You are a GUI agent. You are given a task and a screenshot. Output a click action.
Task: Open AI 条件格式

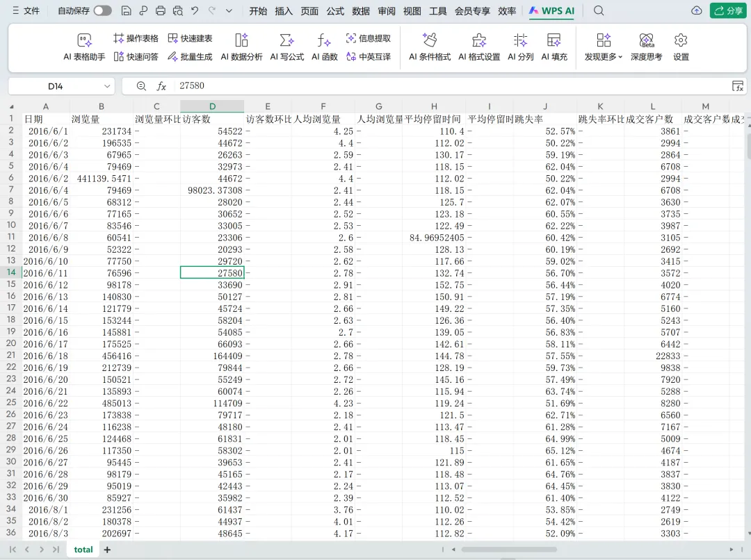[x=430, y=47]
